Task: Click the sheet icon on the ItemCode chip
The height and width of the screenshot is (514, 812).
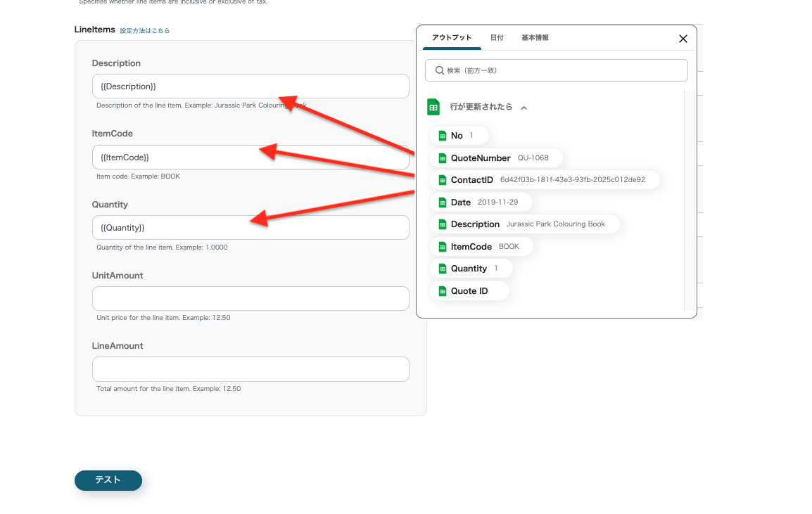Action: pos(443,247)
